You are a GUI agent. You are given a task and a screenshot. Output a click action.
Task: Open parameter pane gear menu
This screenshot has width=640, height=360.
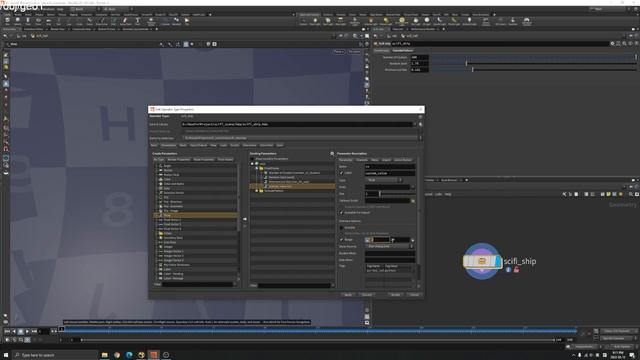point(612,43)
